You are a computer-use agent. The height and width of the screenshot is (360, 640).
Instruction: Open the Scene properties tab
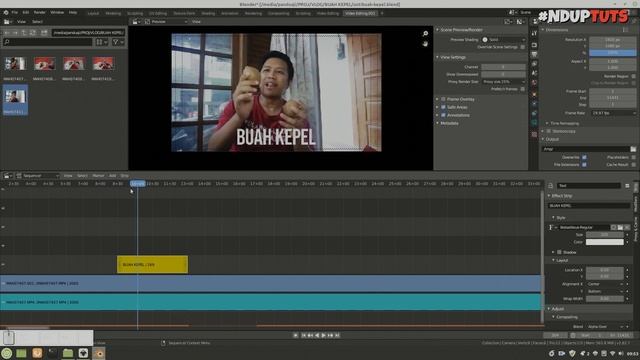[x=534, y=73]
